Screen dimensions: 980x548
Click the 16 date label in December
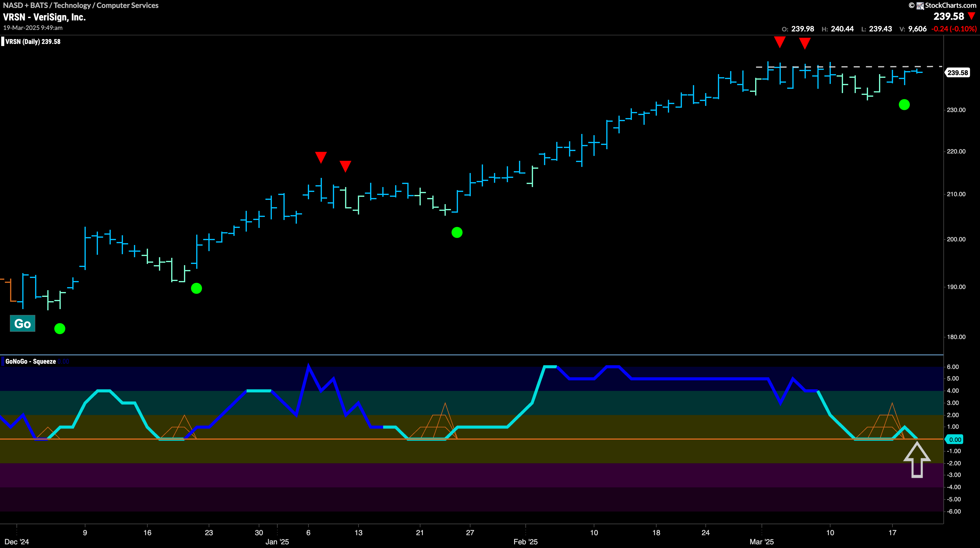pos(147,533)
